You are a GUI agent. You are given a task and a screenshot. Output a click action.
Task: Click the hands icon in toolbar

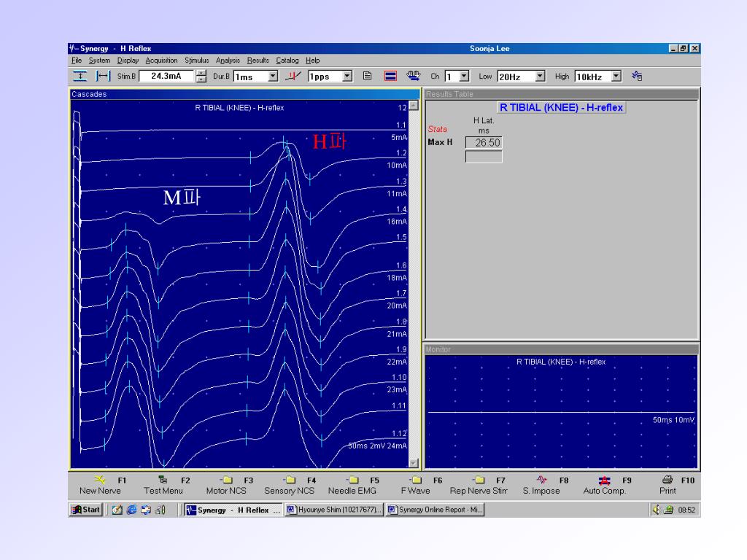tap(413, 76)
